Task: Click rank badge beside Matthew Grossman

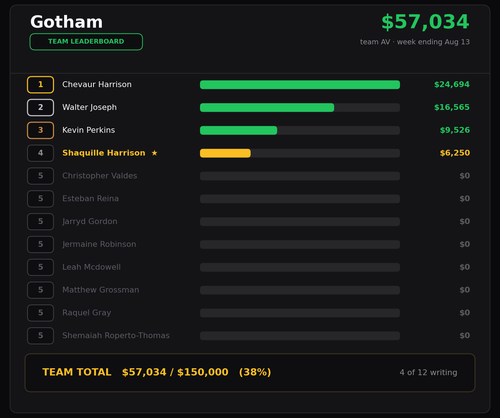Action: 40,290
